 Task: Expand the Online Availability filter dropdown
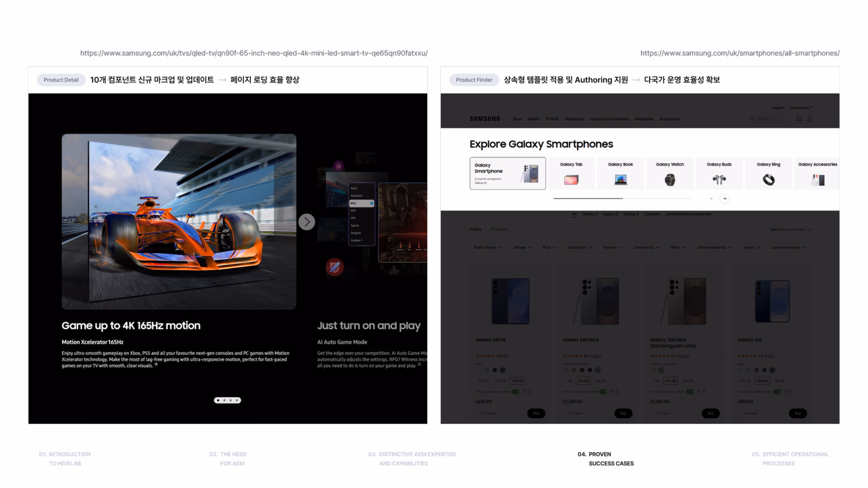point(714,247)
